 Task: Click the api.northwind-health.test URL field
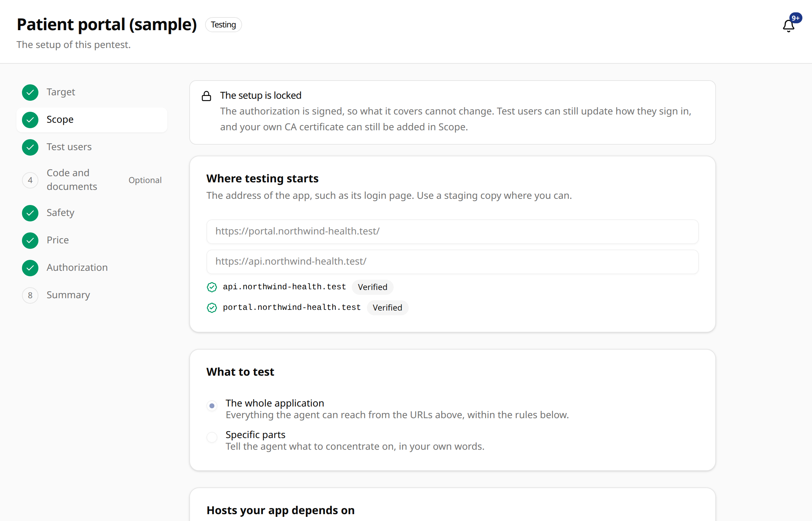pos(452,262)
